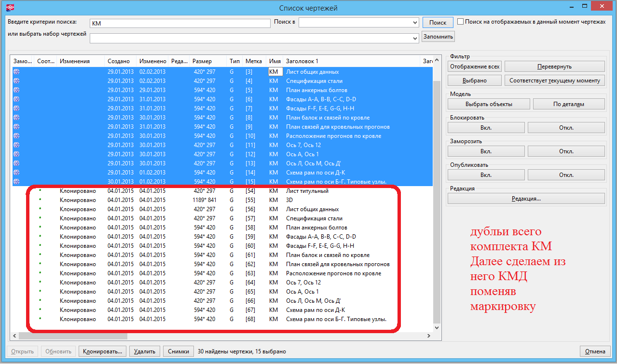Click the search criteria field containing 'КМ'
617x364 pixels.
pos(179,23)
